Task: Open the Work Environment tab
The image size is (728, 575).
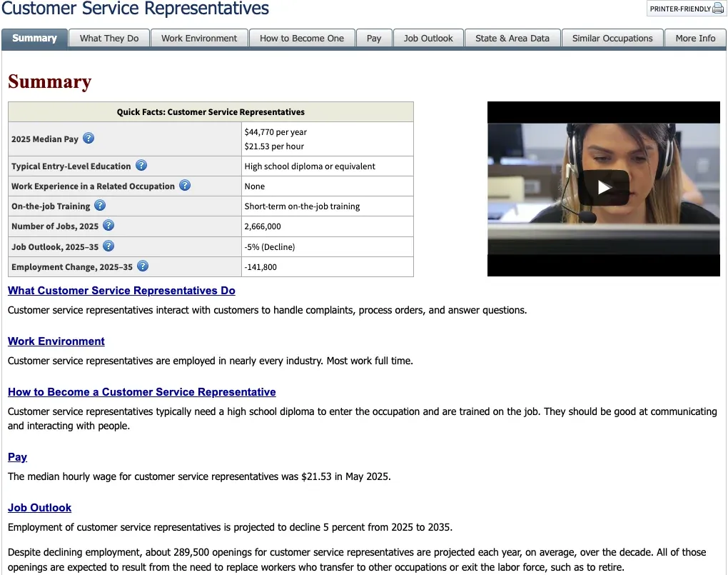Action: (x=199, y=38)
